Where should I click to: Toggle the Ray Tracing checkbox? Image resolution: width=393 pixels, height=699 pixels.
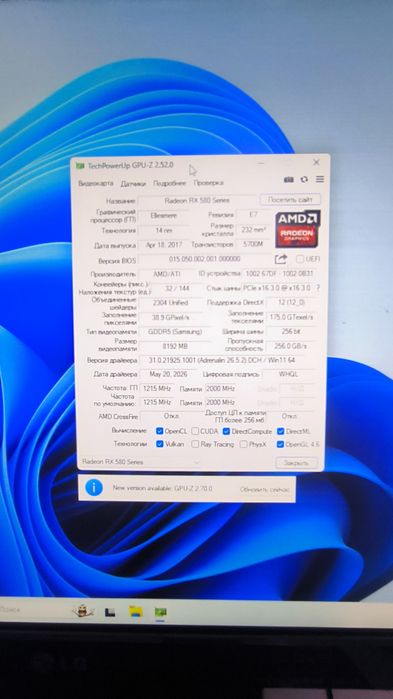coord(195,444)
